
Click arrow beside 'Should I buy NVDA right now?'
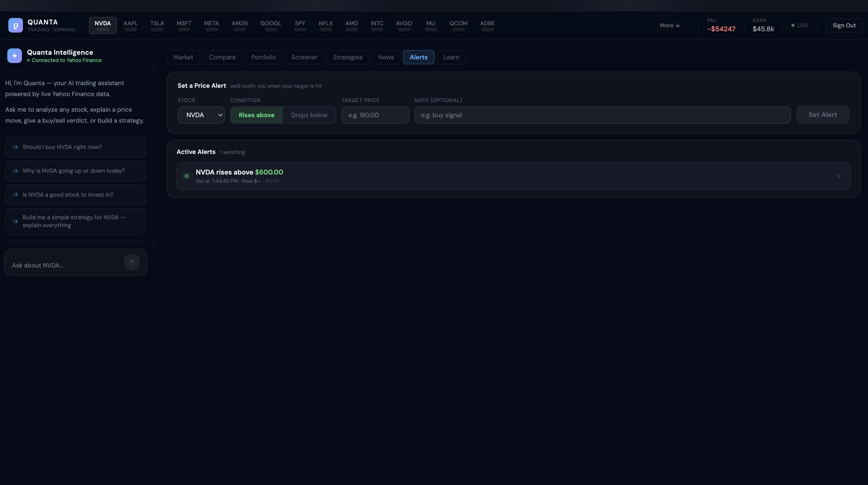coord(15,147)
